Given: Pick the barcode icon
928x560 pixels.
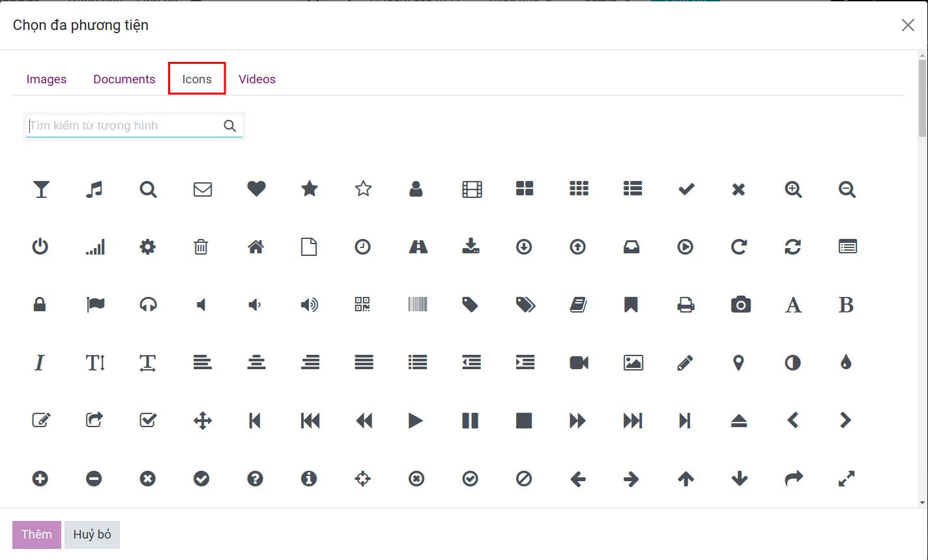Looking at the screenshot, I should pos(418,304).
